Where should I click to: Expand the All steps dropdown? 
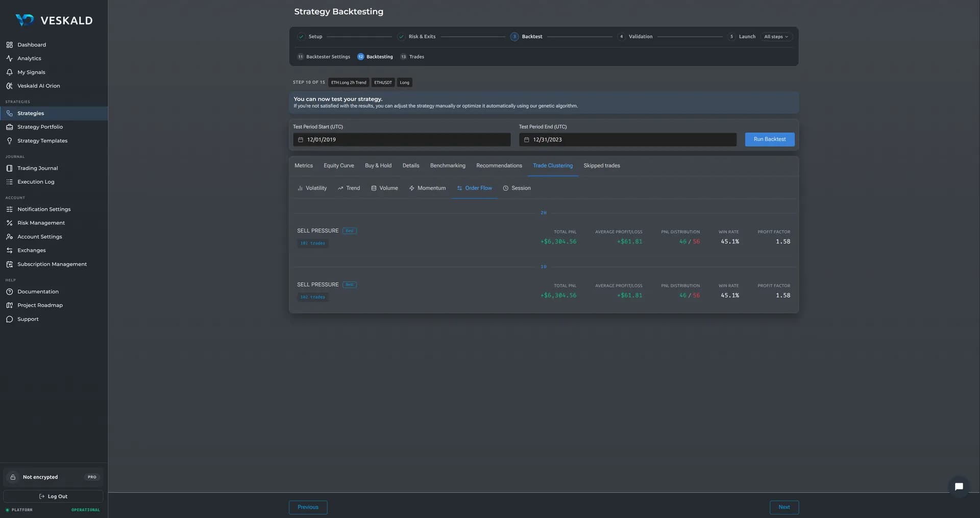pyautogui.click(x=776, y=37)
